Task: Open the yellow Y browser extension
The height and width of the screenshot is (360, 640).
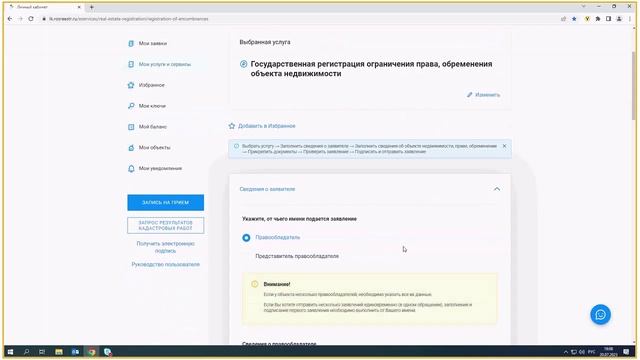Action: tap(587, 19)
